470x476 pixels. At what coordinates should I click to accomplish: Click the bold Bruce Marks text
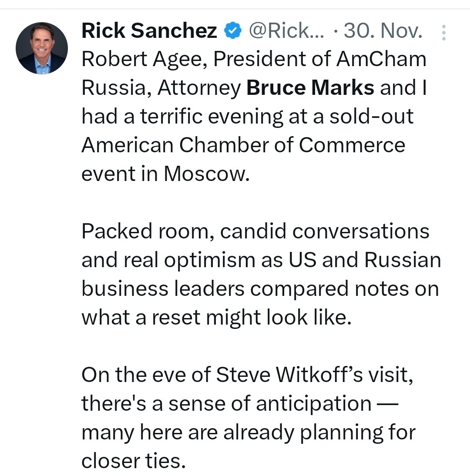pos(310,88)
